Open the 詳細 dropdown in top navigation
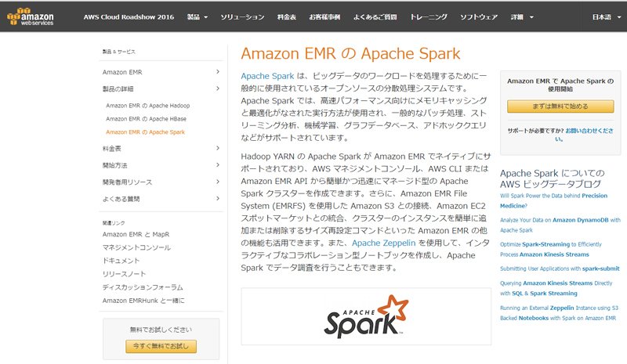The height and width of the screenshot is (364, 627). pyautogui.click(x=522, y=16)
